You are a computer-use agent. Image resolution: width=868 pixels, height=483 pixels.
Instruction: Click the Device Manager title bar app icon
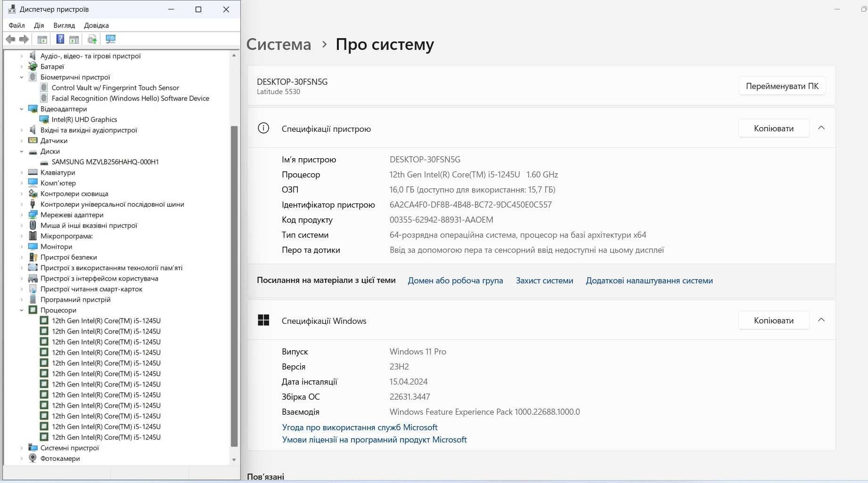click(x=12, y=9)
